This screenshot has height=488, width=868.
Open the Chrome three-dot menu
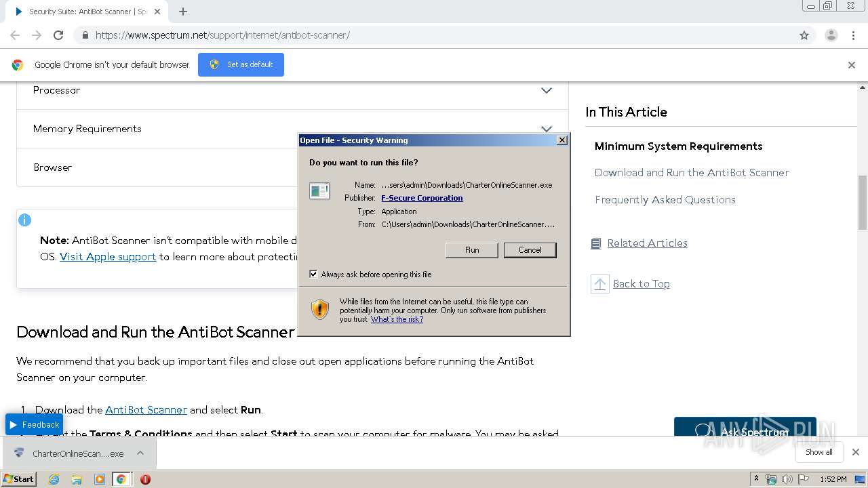click(853, 35)
